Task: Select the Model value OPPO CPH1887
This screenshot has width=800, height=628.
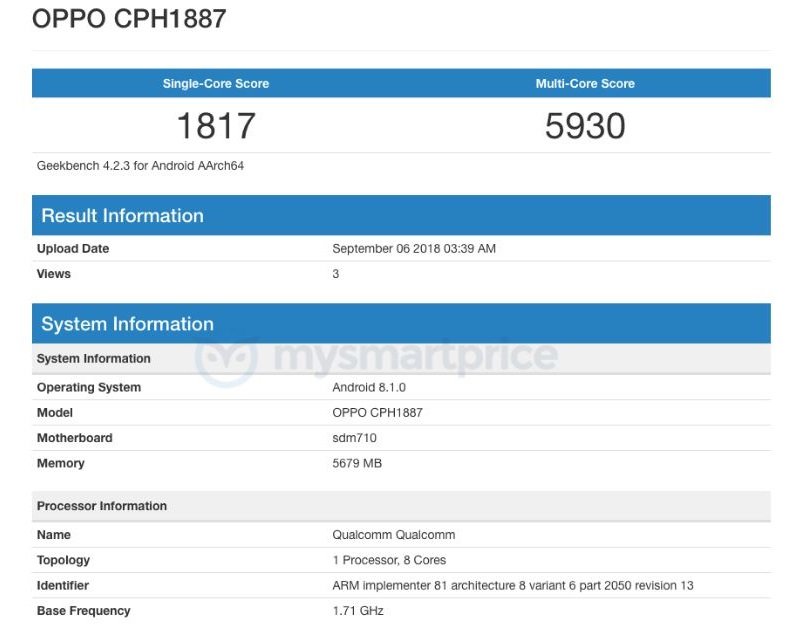Action: click(381, 412)
